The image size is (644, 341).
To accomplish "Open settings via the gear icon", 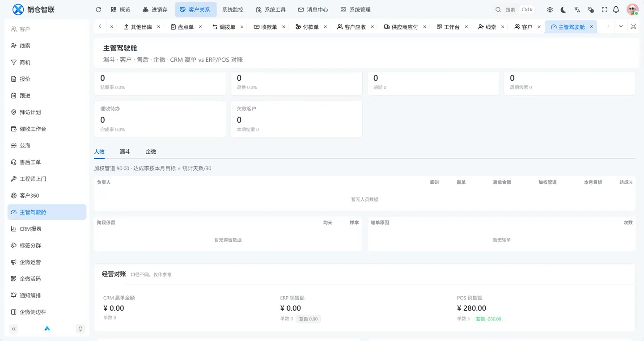I will click(x=550, y=9).
